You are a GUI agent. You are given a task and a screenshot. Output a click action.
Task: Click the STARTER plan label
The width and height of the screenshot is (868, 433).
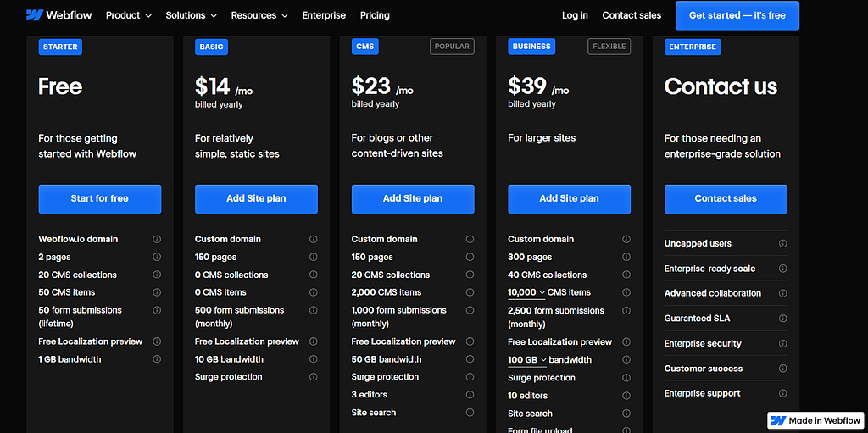click(60, 47)
